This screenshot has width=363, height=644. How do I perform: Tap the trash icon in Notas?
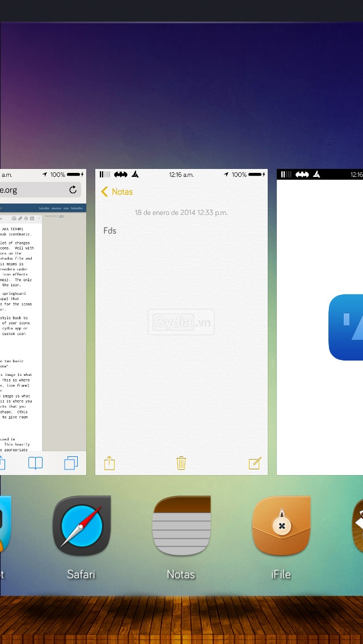[181, 463]
